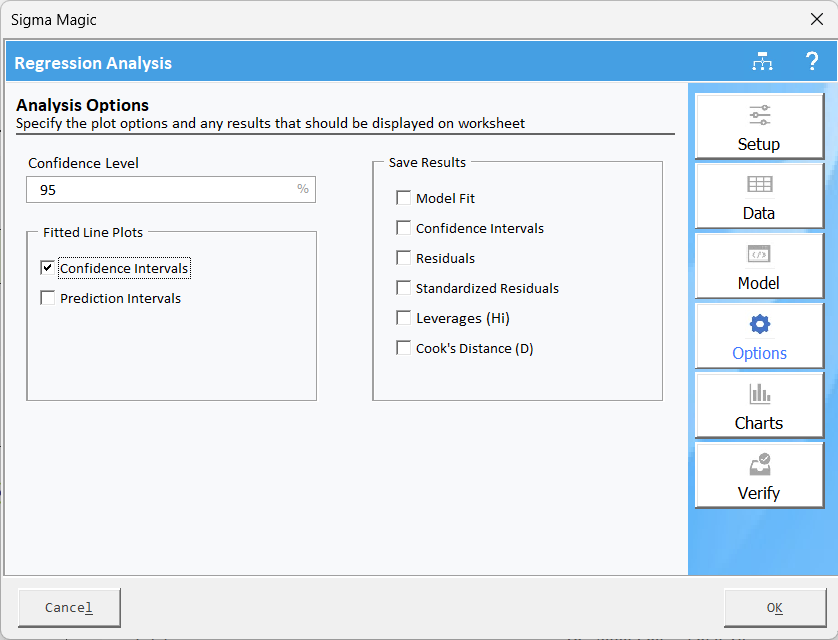
Task: Go to the Setup tab
Action: [759, 127]
